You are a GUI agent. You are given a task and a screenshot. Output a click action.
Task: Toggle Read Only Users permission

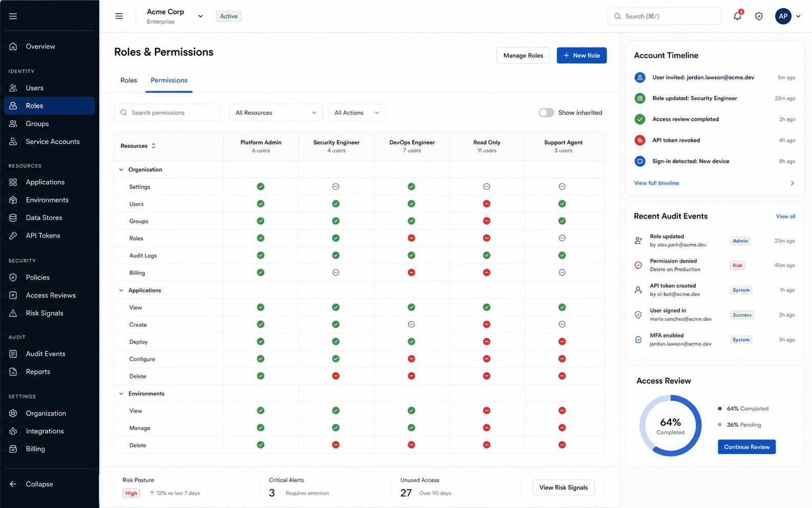coord(486,204)
